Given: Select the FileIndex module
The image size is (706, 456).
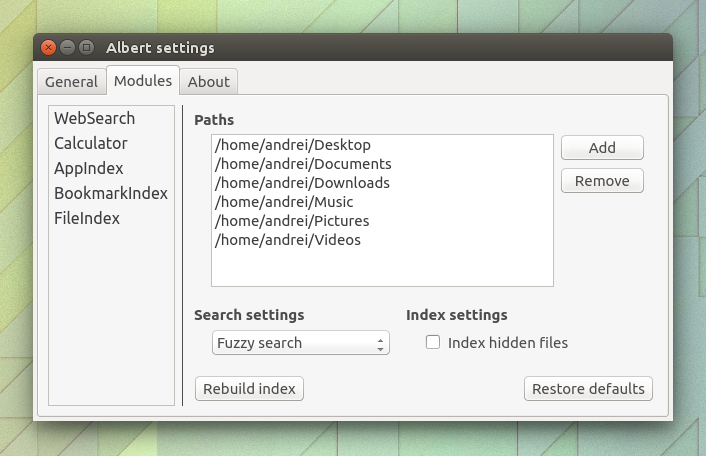Looking at the screenshot, I should [x=87, y=218].
